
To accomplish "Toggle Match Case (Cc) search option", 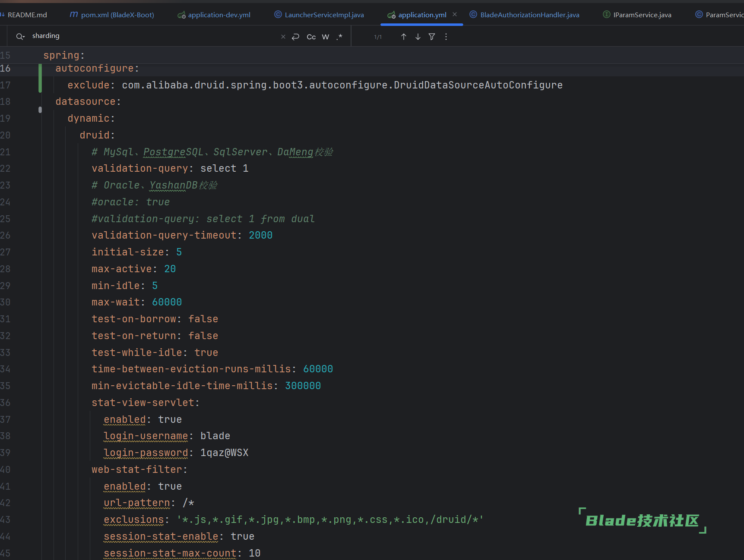I will [x=311, y=37].
